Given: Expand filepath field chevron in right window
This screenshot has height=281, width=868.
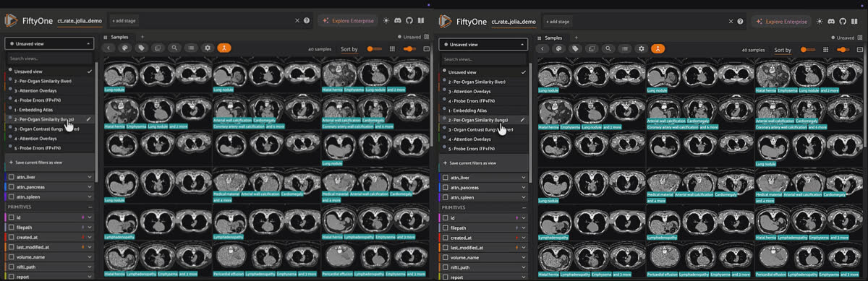Looking at the screenshot, I should pyautogui.click(x=524, y=228).
